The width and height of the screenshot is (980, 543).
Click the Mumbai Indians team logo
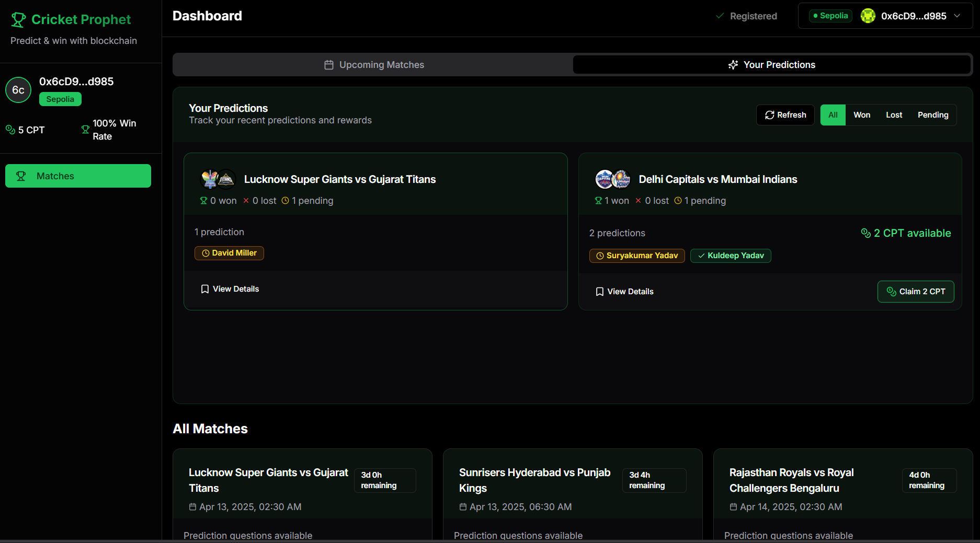[x=621, y=179]
